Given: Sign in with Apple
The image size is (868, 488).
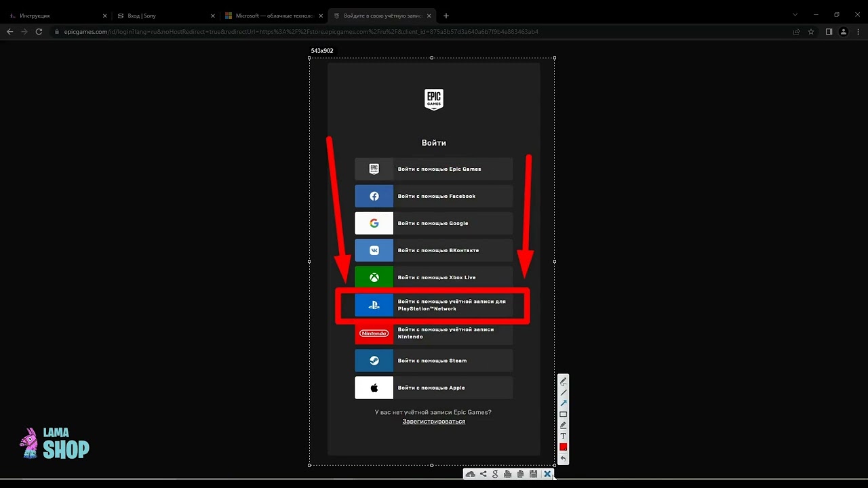Looking at the screenshot, I should point(433,388).
